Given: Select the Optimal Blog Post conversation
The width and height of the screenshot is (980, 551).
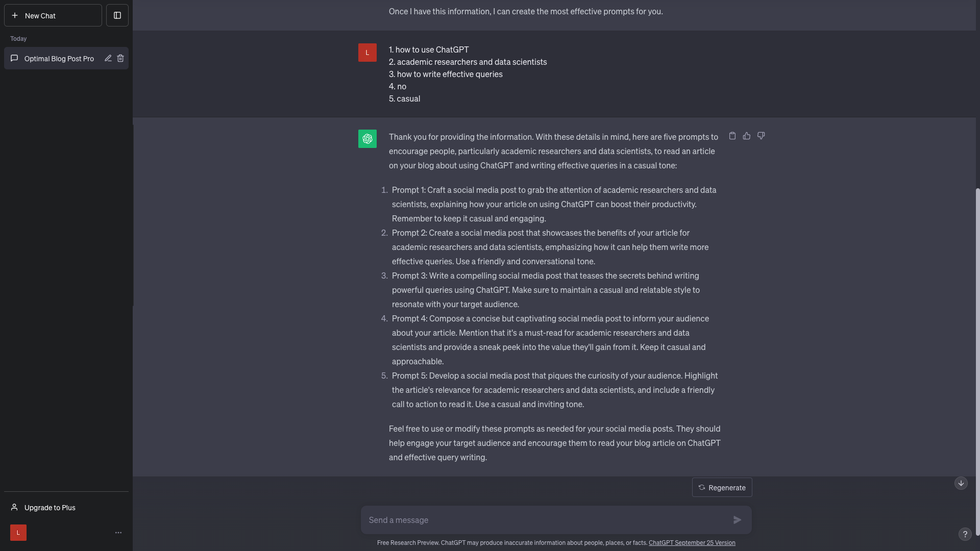Looking at the screenshot, I should [x=59, y=59].
